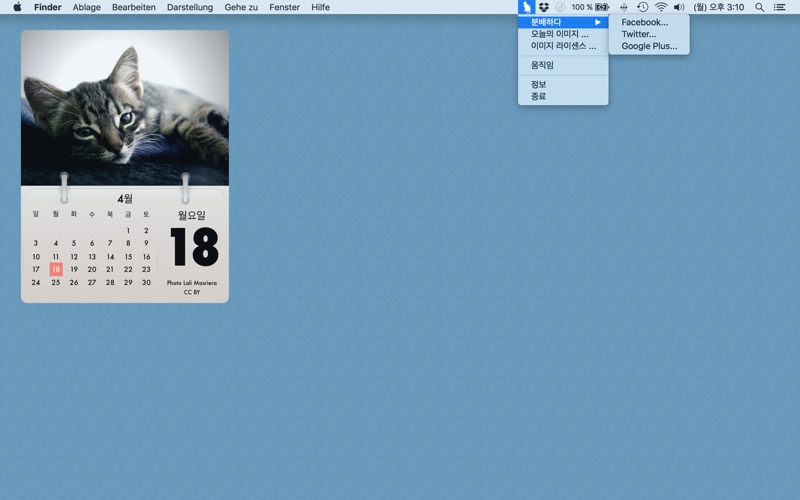This screenshot has width=800, height=500.
Task: Select 오늘의 이미지 menu entry
Action: click(x=559, y=34)
